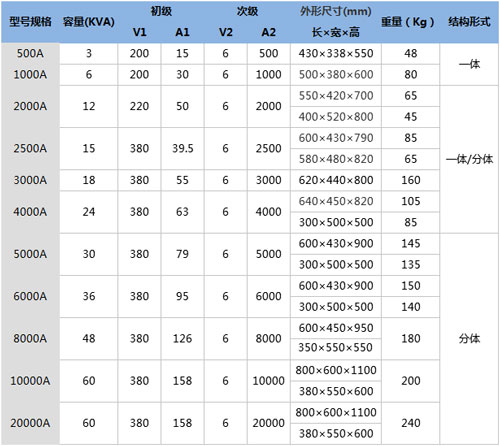Click the 400×520×800 dimension cell
The width and height of the screenshot is (500, 446).
(336, 117)
